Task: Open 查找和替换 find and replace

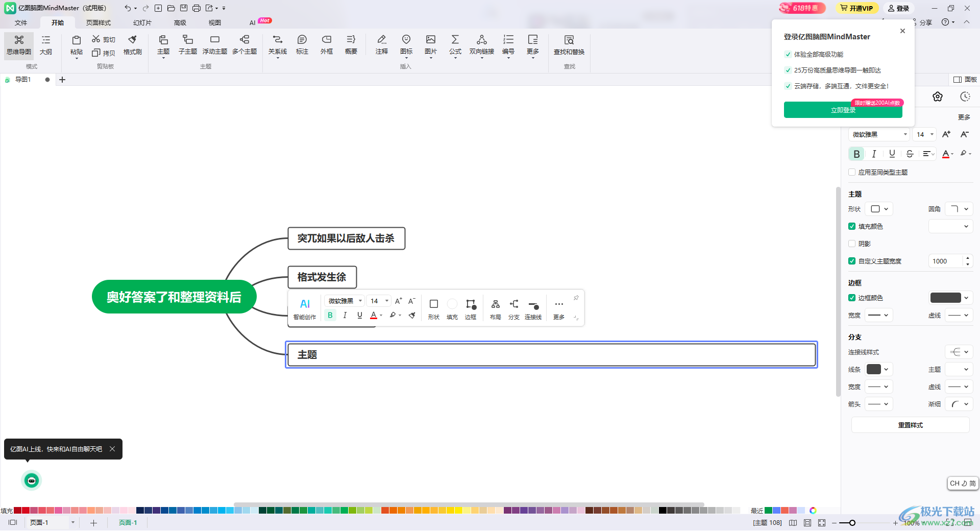Action: point(569,44)
